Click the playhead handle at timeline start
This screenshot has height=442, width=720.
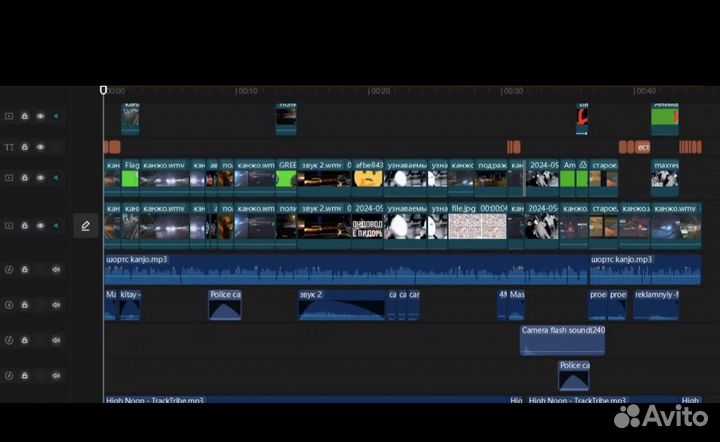tap(103, 90)
